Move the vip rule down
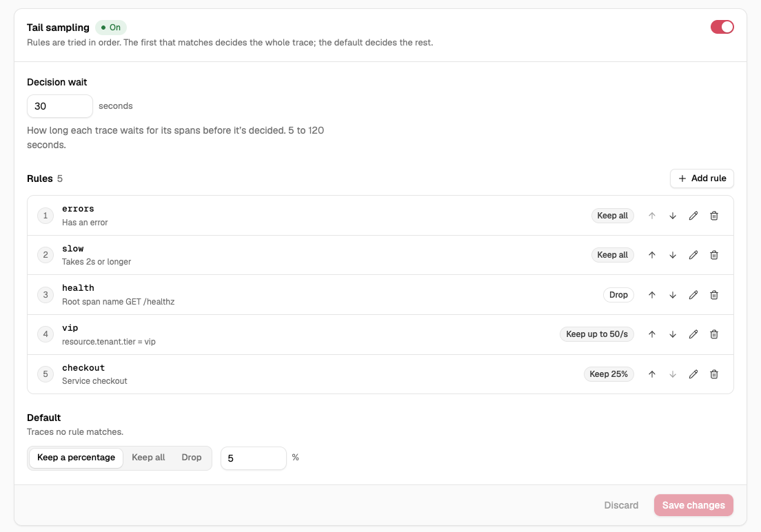This screenshot has height=532, width=761. 673,334
